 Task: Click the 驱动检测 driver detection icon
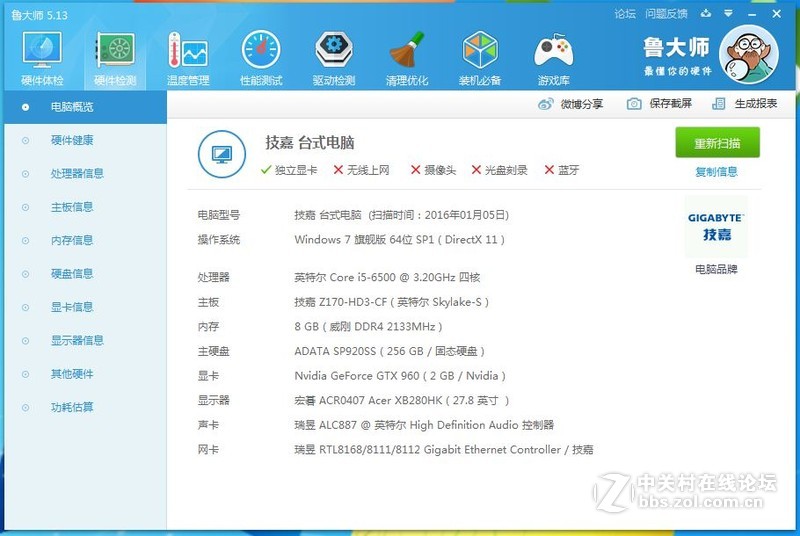click(x=333, y=57)
